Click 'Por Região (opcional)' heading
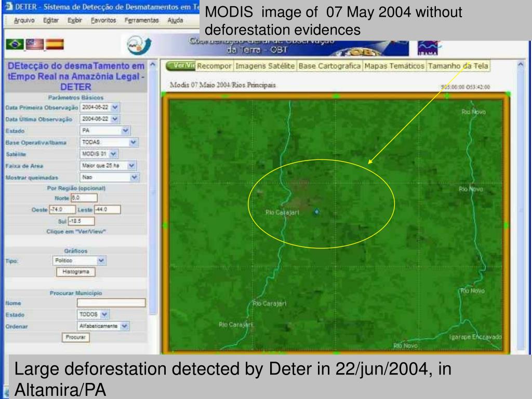532x399 pixels. click(76, 188)
